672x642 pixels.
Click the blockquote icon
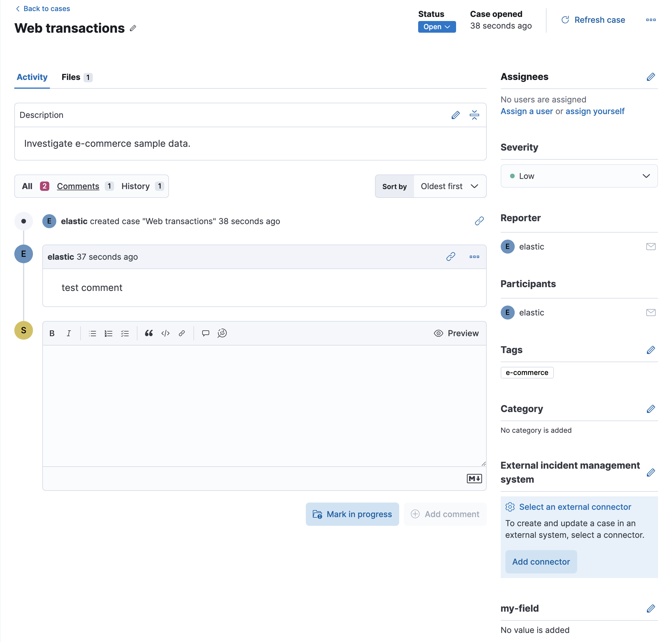(148, 333)
